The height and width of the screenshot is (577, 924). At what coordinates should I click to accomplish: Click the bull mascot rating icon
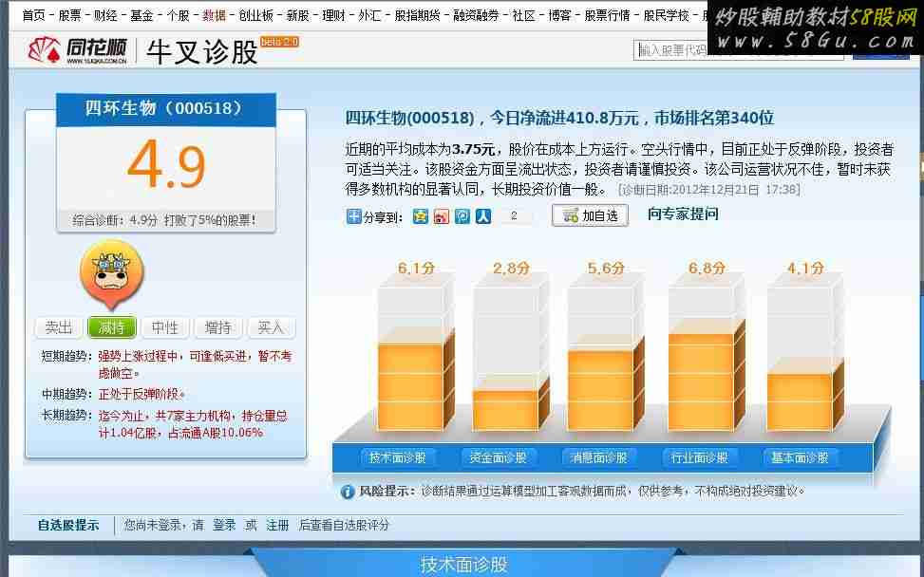tap(112, 274)
